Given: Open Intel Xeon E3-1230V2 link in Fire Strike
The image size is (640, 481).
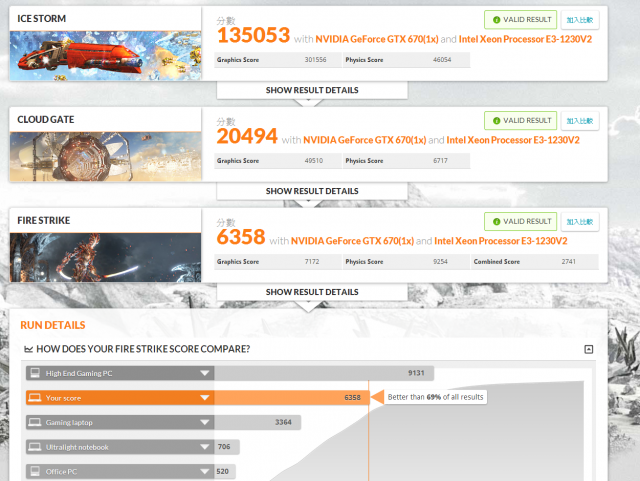Looking at the screenshot, I should coord(501,241).
